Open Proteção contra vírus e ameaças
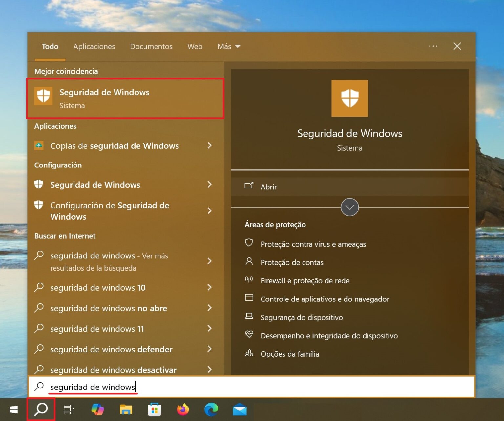The height and width of the screenshot is (421, 504). 313,244
